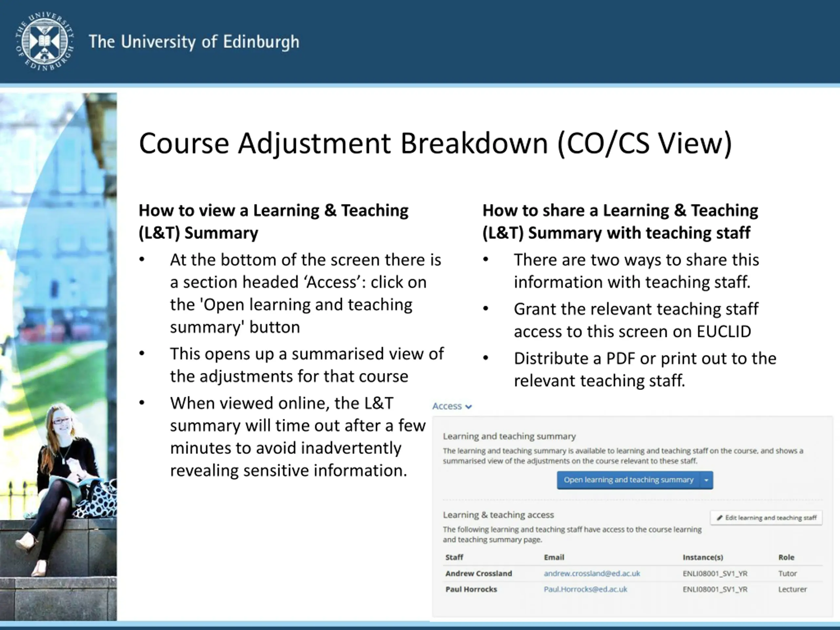Click the Instance(s) column header
This screenshot has width=840, height=630.
pyautogui.click(x=703, y=557)
